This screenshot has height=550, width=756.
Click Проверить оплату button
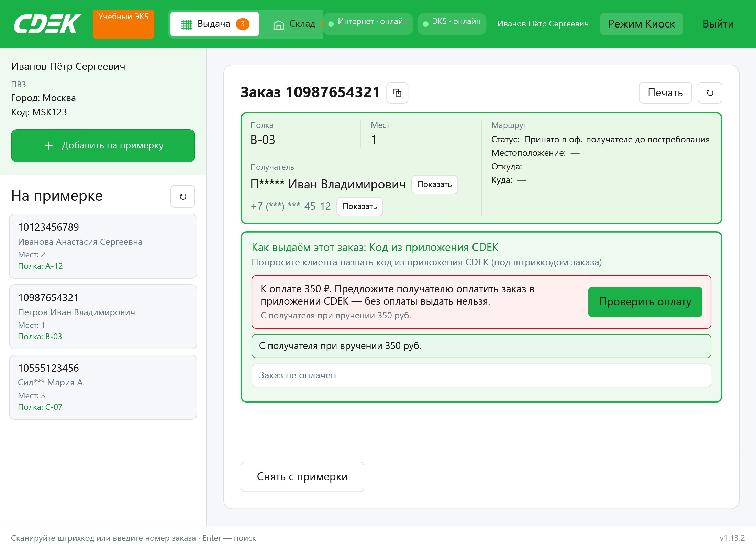(x=645, y=302)
